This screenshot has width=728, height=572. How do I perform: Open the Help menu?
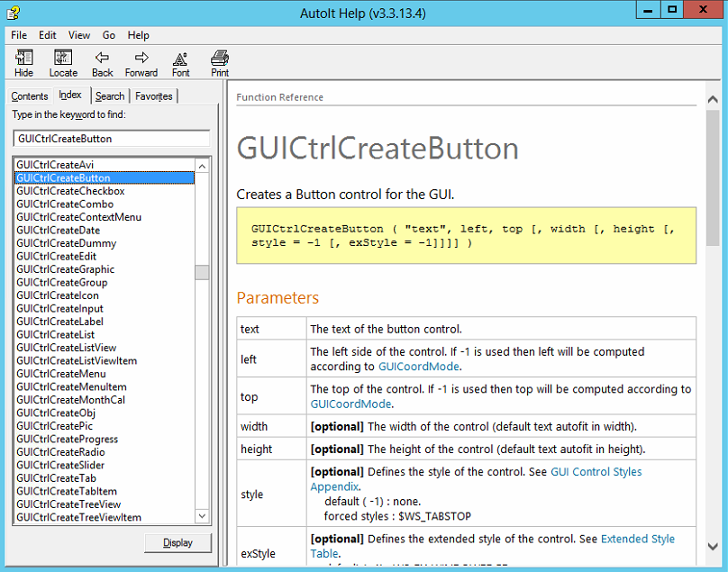(x=139, y=35)
